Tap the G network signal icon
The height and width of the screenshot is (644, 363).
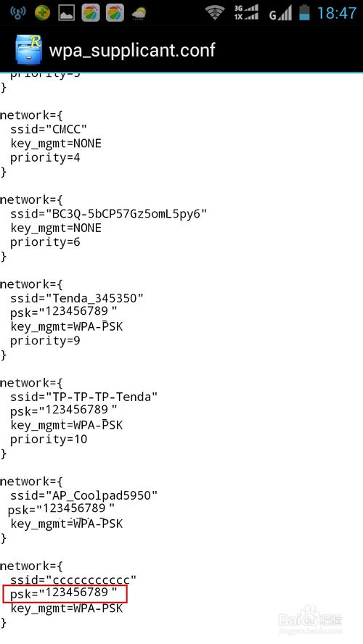[280, 13]
